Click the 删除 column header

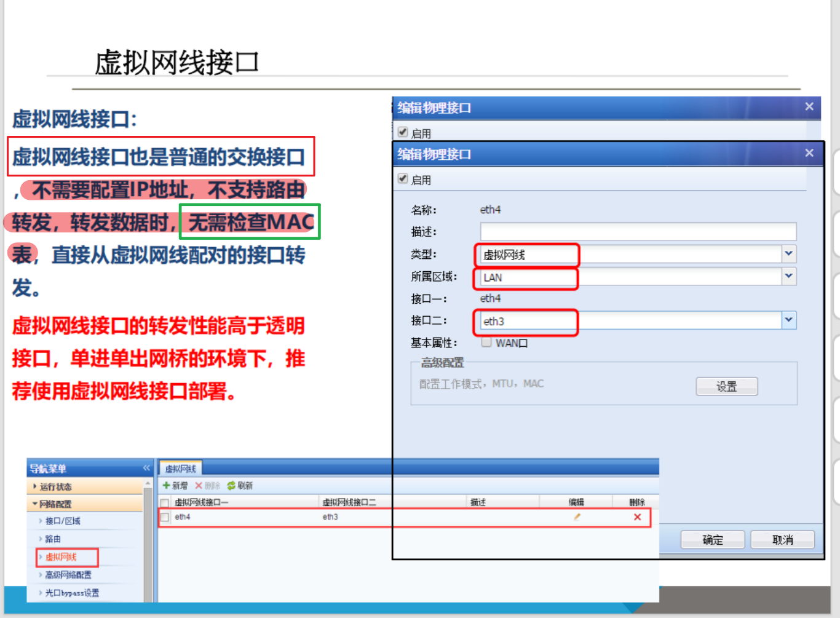coord(637,502)
